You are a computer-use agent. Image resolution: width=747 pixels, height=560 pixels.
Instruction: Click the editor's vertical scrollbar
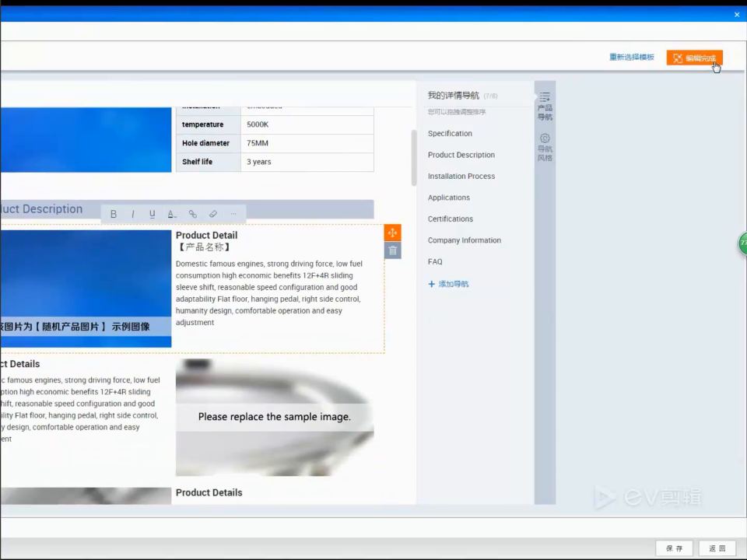[x=414, y=157]
